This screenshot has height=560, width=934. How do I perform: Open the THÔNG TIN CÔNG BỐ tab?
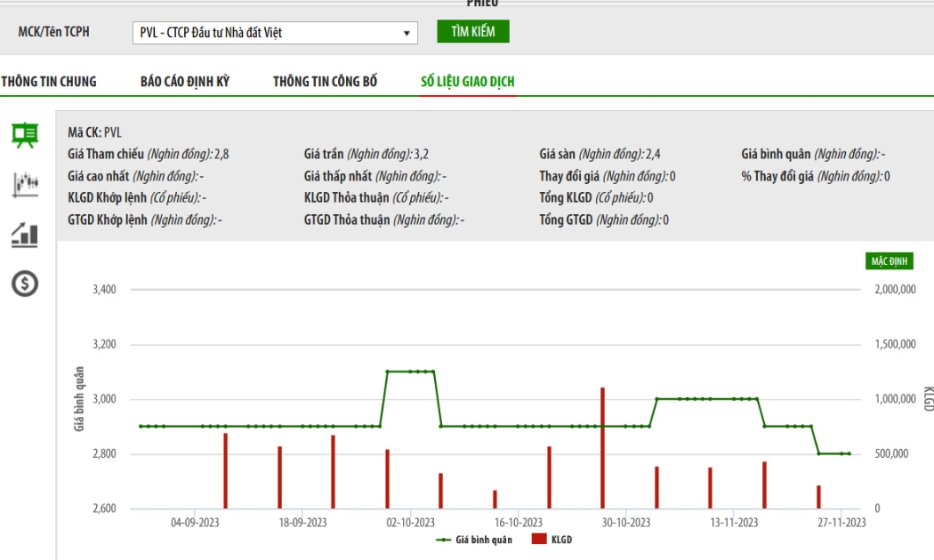(x=326, y=82)
